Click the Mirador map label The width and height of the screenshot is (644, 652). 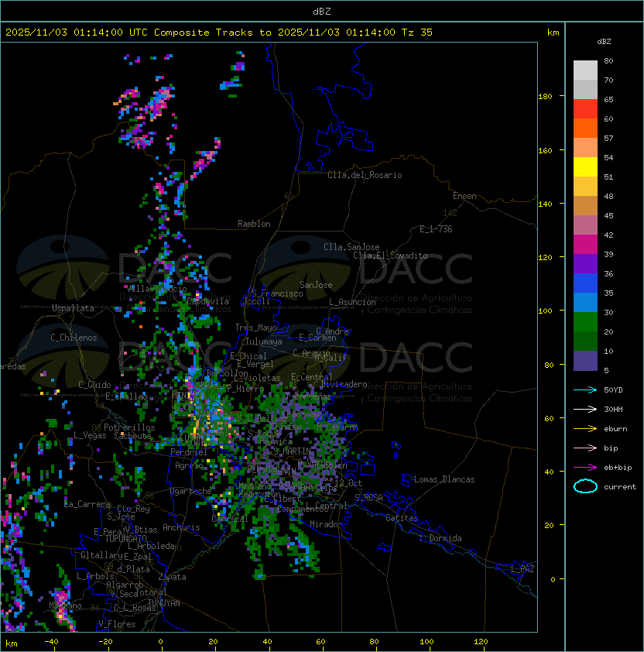327,524
